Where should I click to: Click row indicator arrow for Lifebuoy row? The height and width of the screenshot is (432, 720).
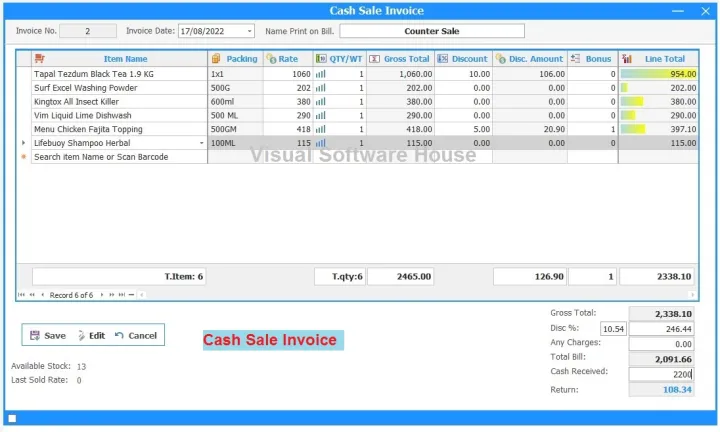coord(23,143)
